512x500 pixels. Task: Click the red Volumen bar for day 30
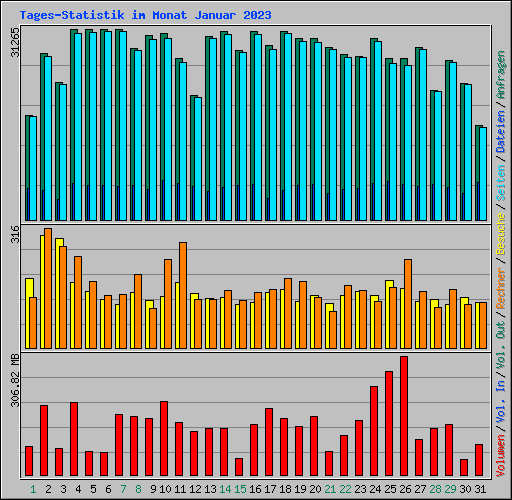pos(464,467)
